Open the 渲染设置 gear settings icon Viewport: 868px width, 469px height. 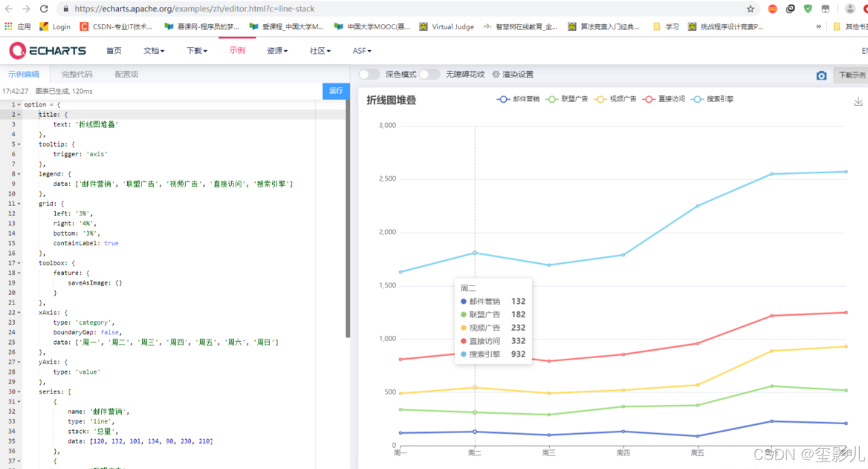[x=495, y=75]
